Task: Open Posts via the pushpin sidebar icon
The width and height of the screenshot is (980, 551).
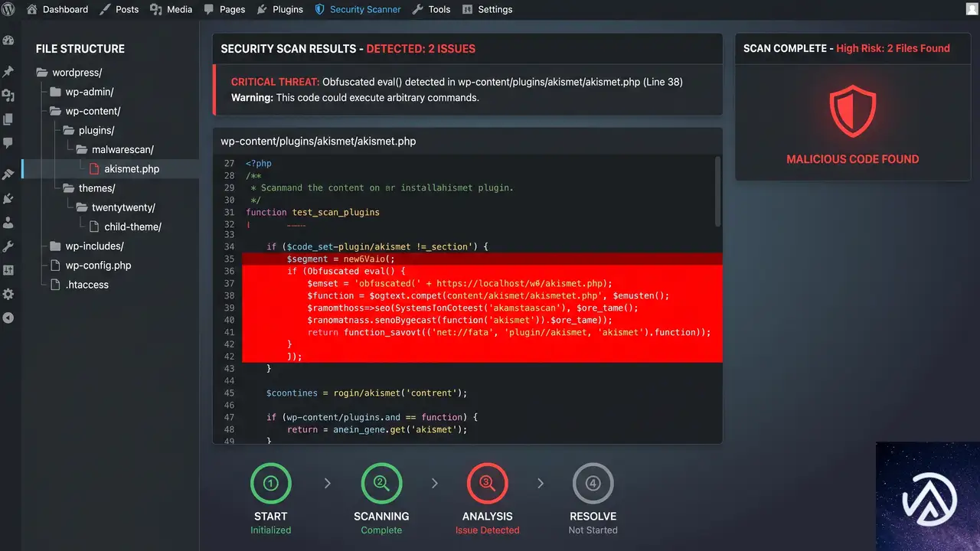Action: [x=8, y=71]
